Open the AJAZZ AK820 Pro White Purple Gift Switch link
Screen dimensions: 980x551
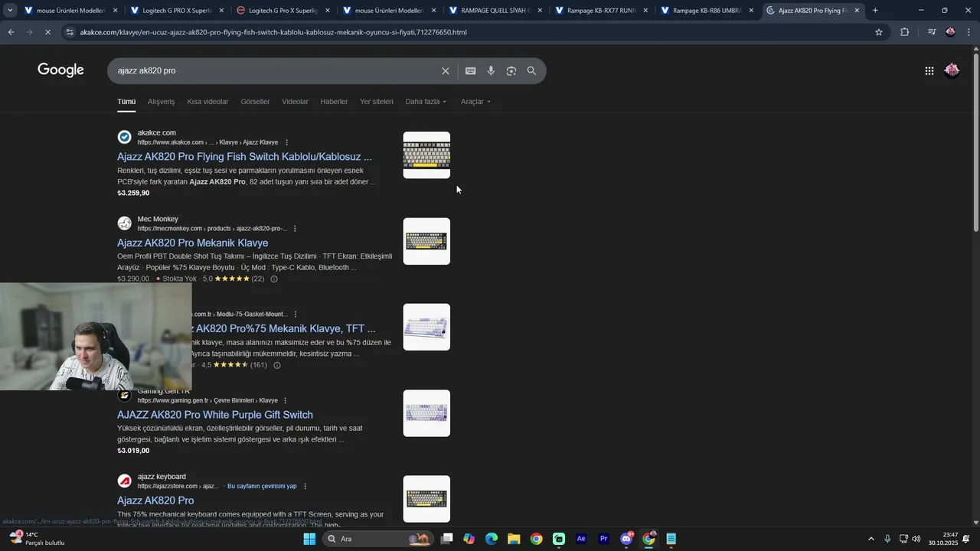pyautogui.click(x=215, y=415)
